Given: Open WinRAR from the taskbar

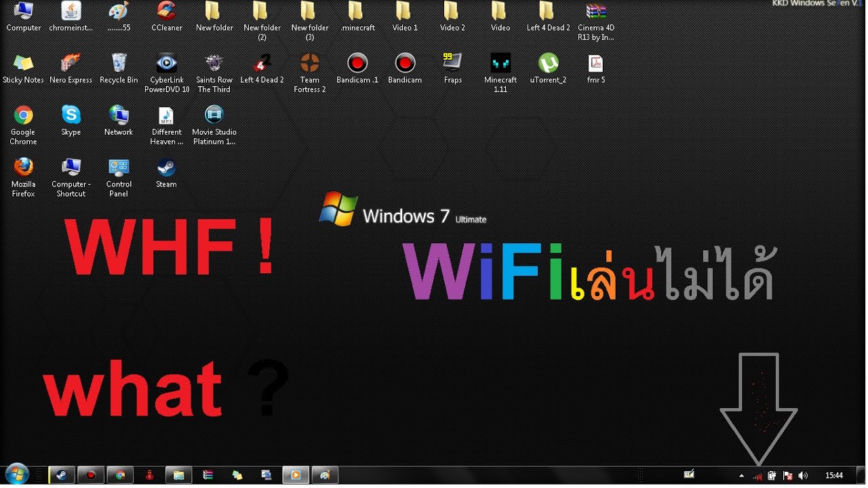Looking at the screenshot, I should pos(208,475).
